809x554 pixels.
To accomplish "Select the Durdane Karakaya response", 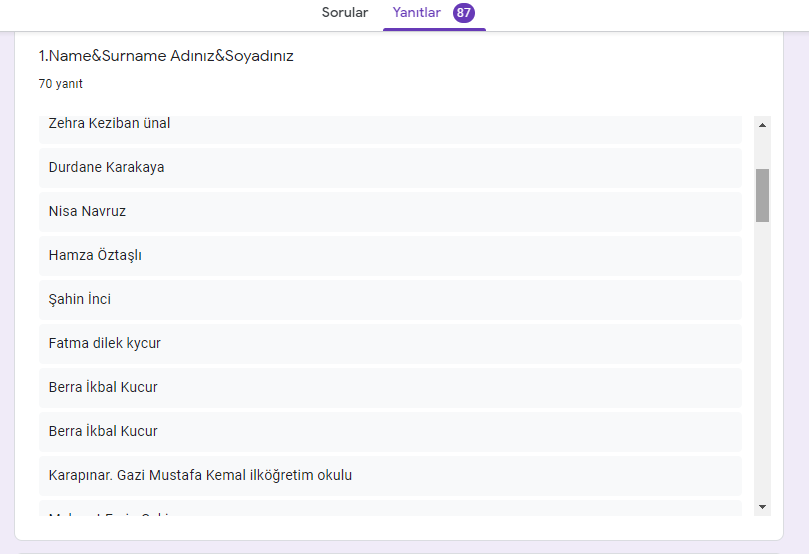I will point(390,167).
